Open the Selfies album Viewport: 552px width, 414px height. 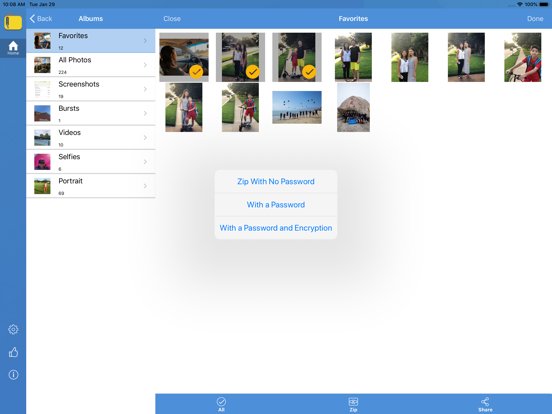91,162
